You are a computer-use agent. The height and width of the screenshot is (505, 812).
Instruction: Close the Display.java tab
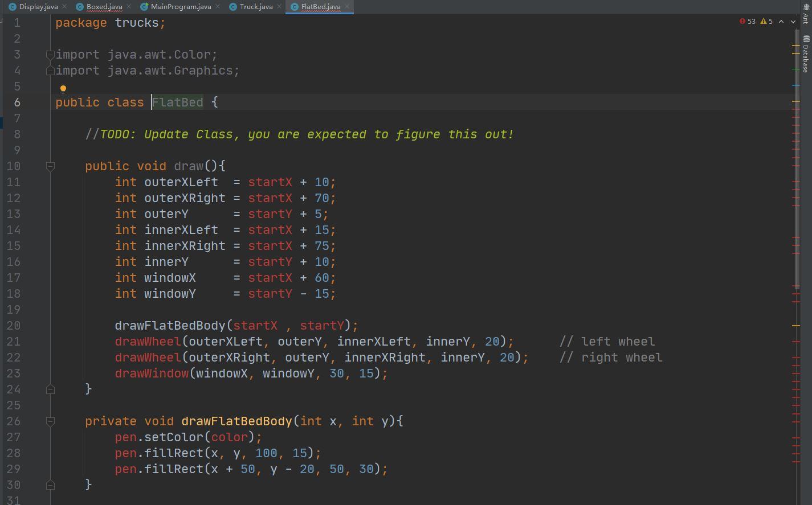(64, 7)
